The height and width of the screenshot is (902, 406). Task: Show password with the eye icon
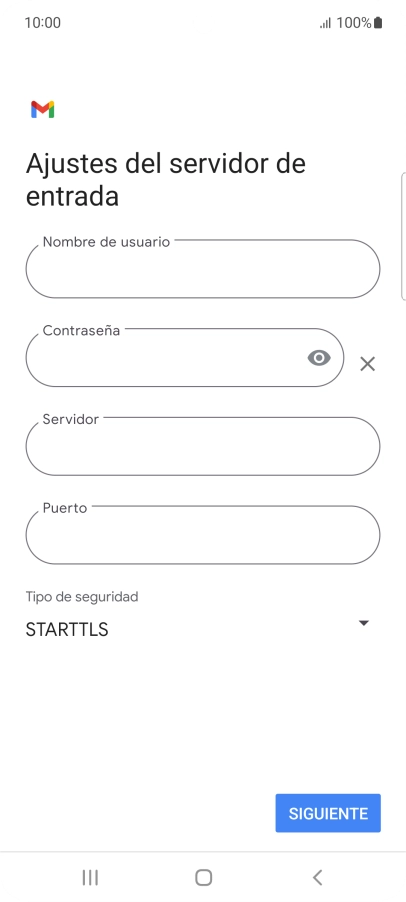[319, 358]
